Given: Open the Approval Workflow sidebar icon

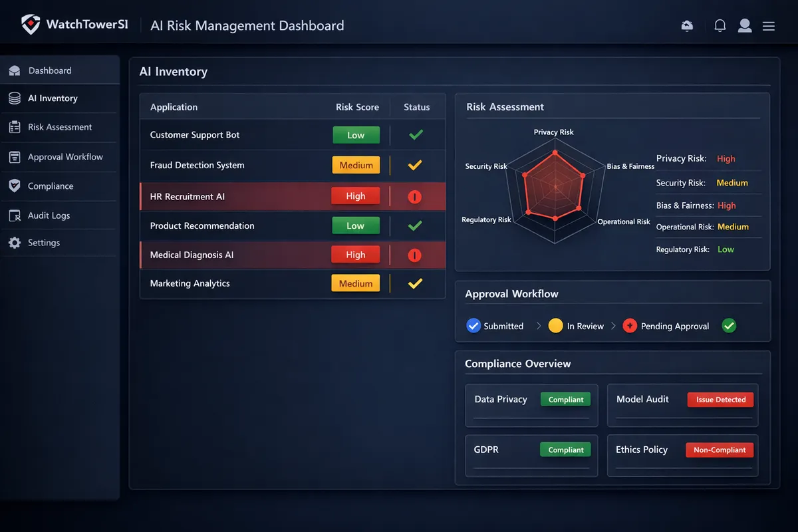Looking at the screenshot, I should coord(15,156).
